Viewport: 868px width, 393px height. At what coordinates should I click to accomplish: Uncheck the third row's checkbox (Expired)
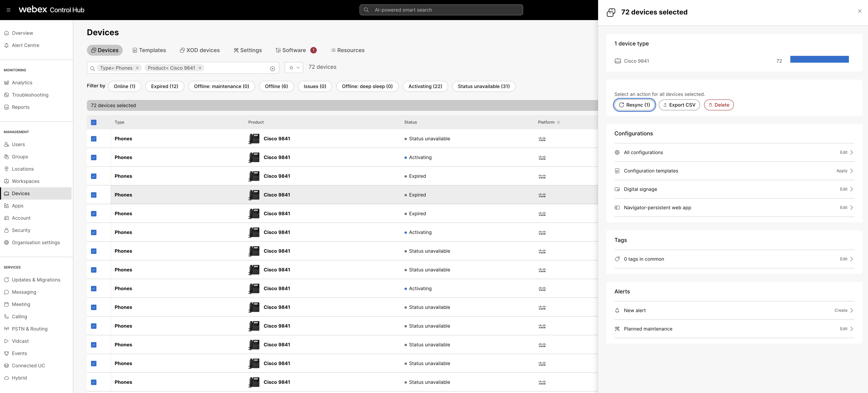pyautogui.click(x=94, y=176)
